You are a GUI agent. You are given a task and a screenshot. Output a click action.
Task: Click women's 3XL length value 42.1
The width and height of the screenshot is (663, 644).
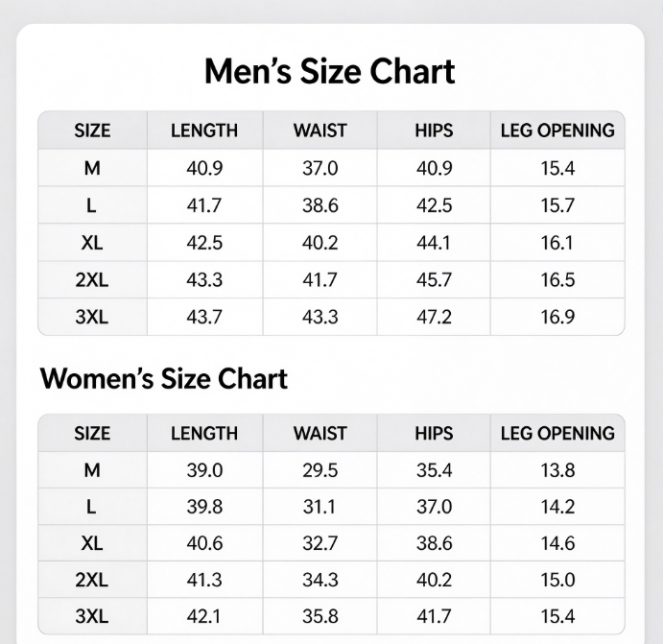(203, 616)
